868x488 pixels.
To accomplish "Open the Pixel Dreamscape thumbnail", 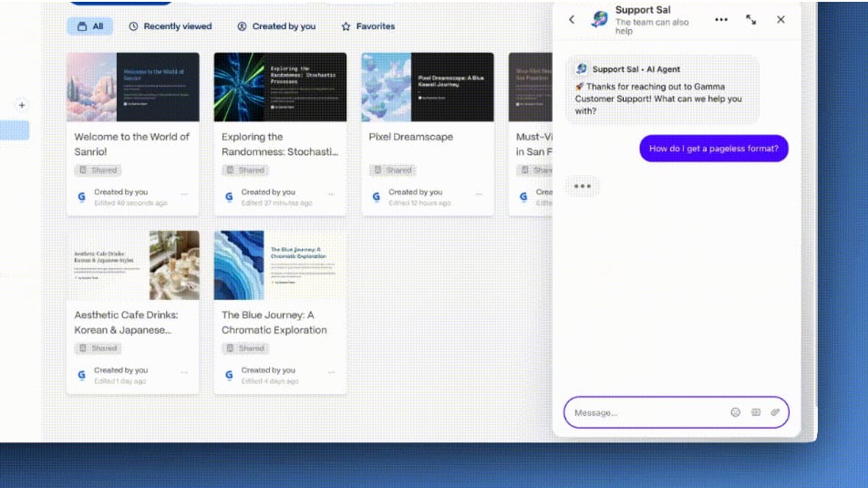I will click(428, 87).
